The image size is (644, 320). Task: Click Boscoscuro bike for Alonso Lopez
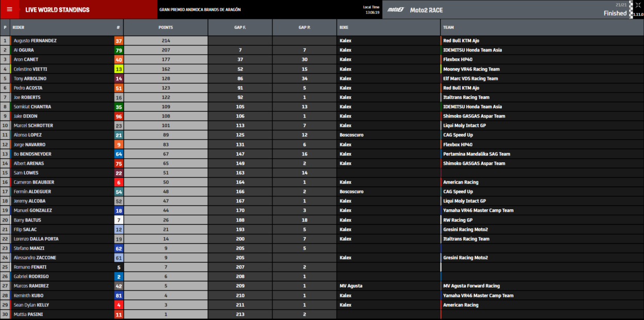pos(351,135)
